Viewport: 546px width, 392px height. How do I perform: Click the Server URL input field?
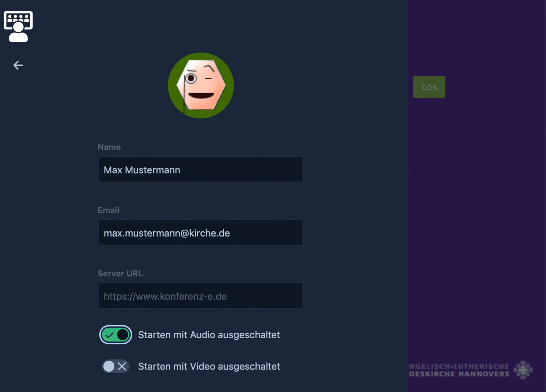click(x=201, y=295)
